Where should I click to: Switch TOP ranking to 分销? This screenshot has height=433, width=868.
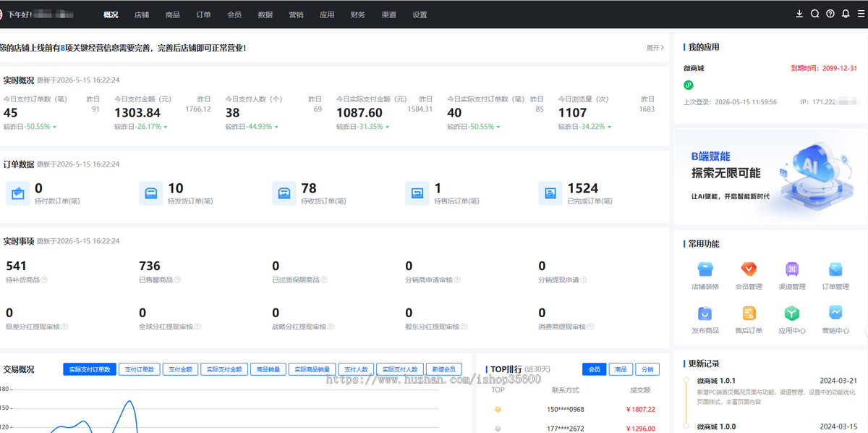coord(647,369)
